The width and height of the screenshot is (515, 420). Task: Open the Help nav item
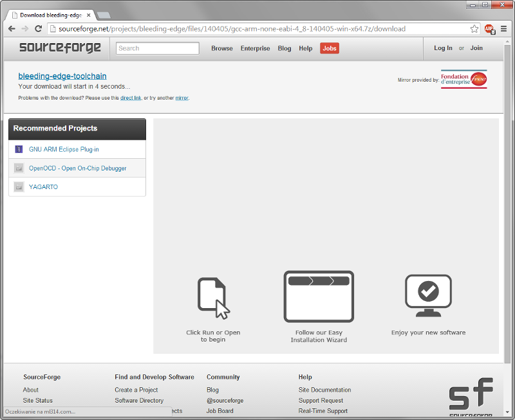pos(305,48)
